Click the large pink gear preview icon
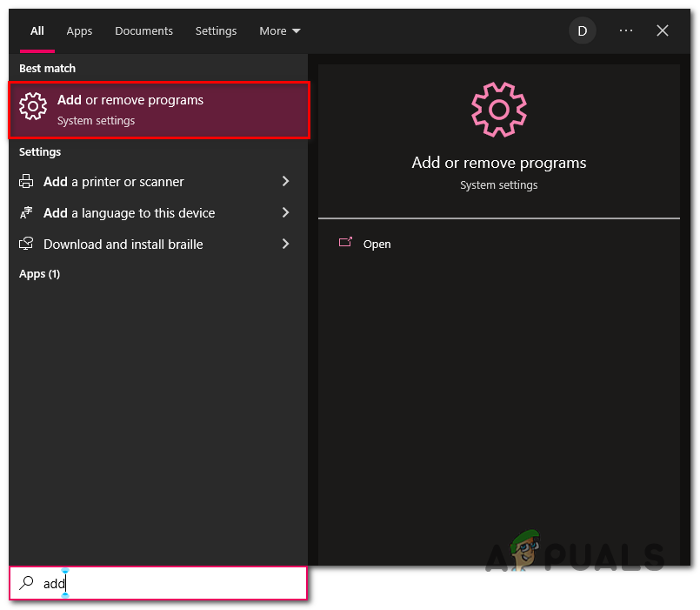Image resolution: width=700 pixels, height=610 pixels. pos(498,110)
